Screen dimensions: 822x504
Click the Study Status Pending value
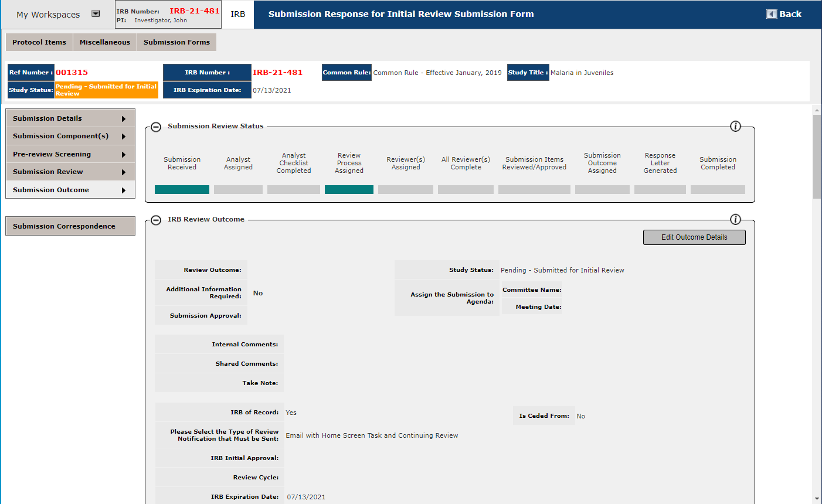[562, 270]
